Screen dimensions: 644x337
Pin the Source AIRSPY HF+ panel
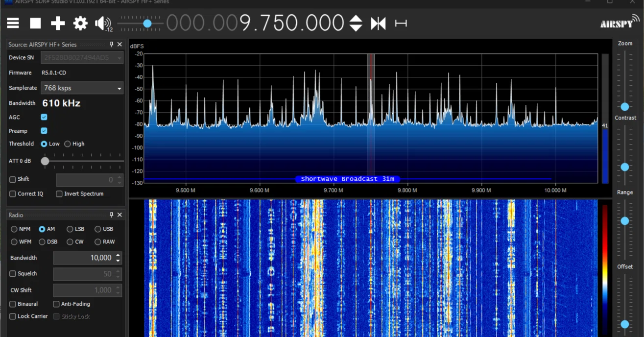tap(112, 45)
